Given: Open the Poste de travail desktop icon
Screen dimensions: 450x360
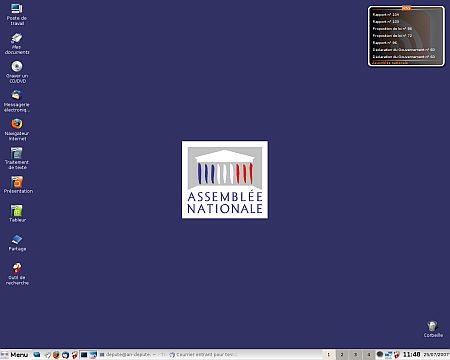Looking at the screenshot, I should click(x=17, y=14).
